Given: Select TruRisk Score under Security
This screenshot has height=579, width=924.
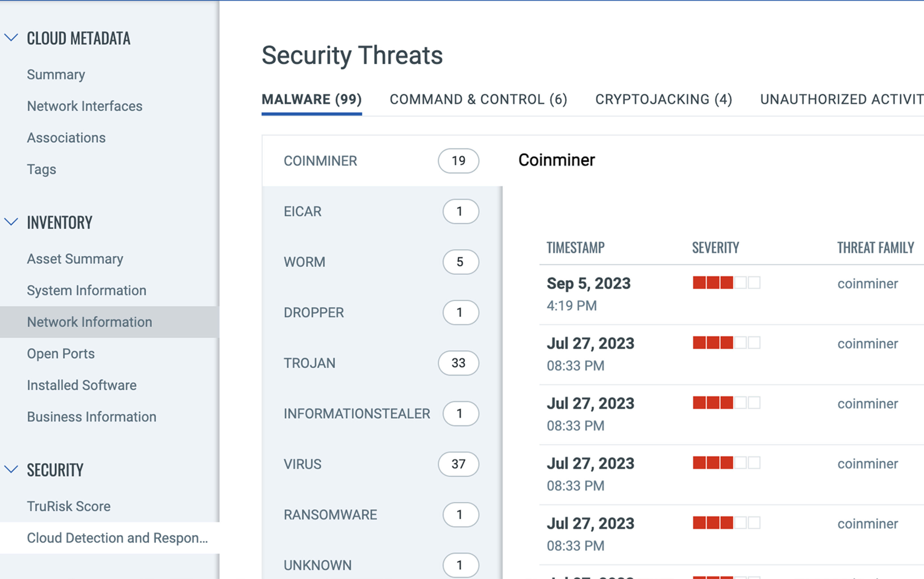Looking at the screenshot, I should [x=69, y=506].
